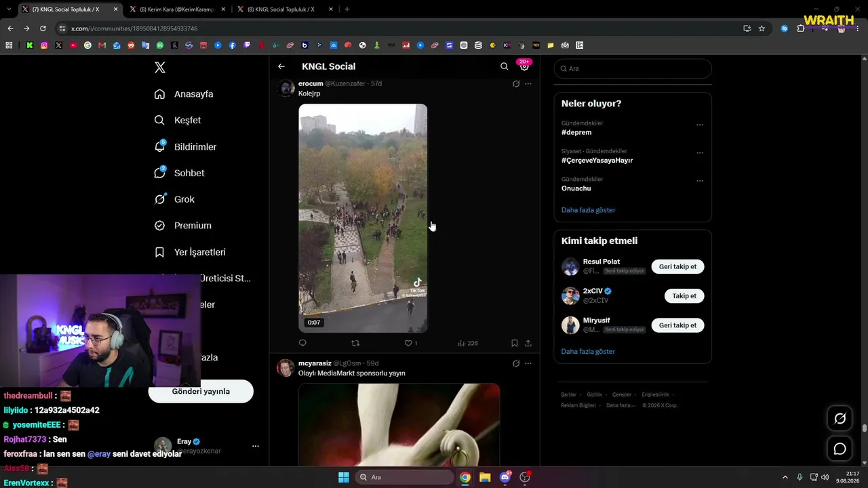This screenshot has width=868, height=488.
Task: Show more trends via Daha fazla göster
Action: click(589, 210)
